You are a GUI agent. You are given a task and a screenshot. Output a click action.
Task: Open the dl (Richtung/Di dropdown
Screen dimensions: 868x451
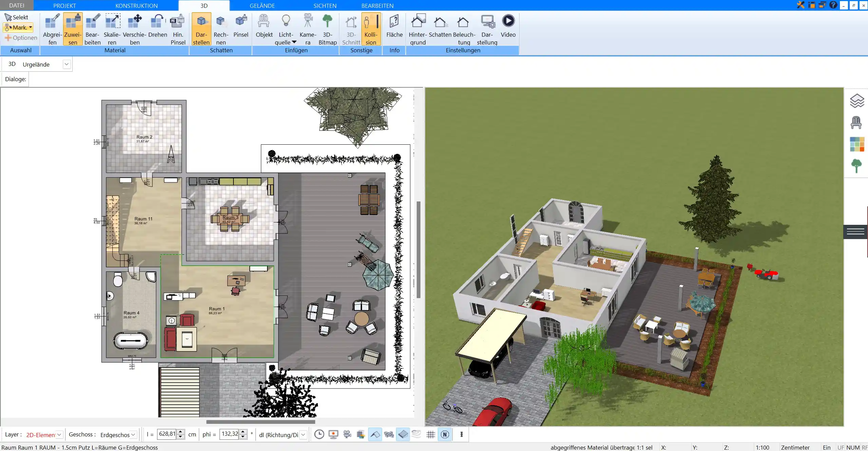pos(303,435)
